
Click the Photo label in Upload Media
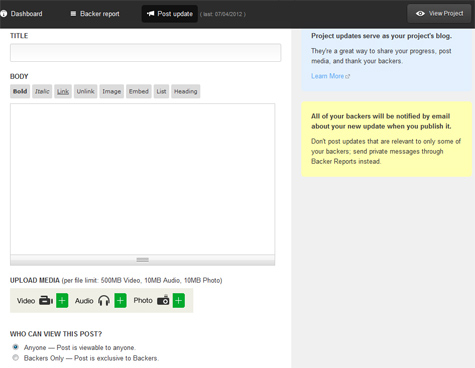(143, 301)
